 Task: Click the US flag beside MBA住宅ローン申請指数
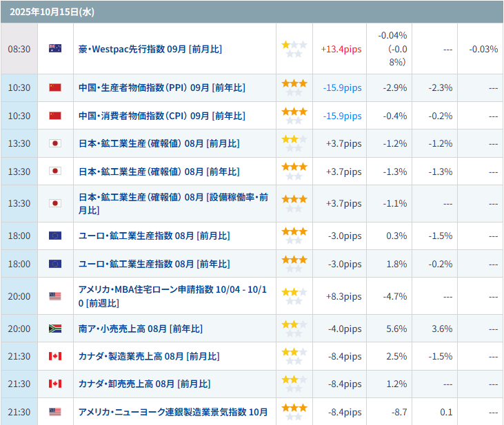[55, 296]
